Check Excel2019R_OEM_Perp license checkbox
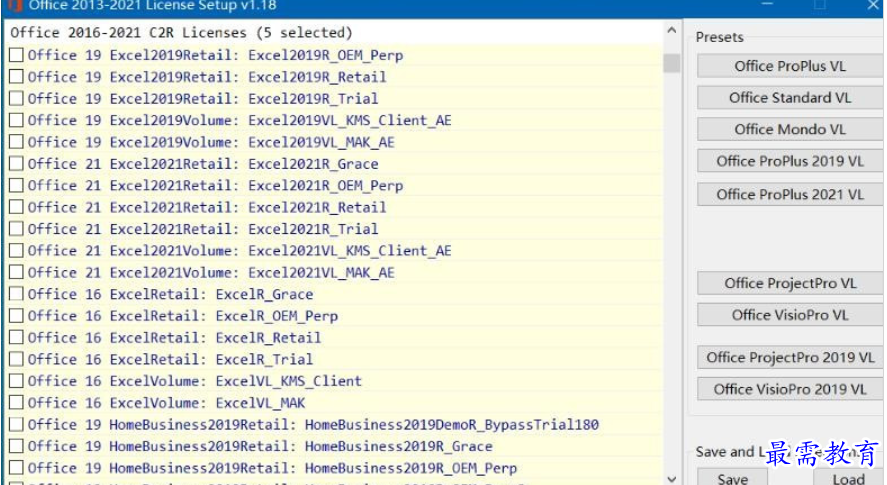 (16, 55)
